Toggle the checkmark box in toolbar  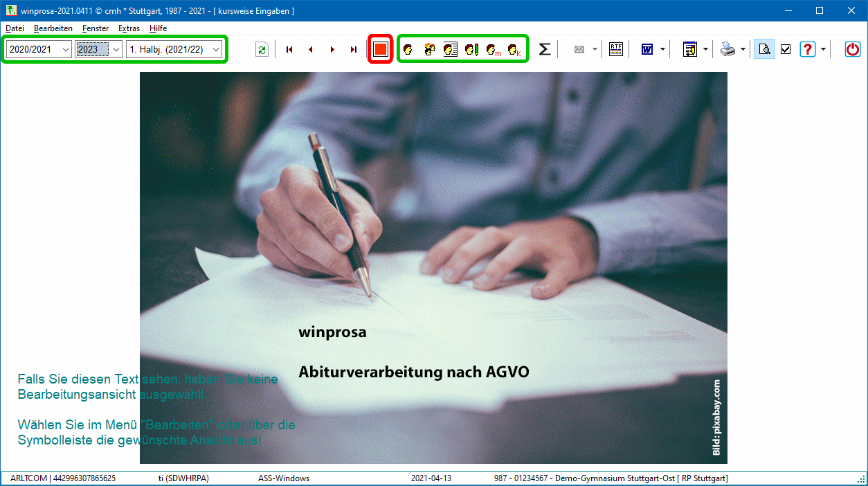coord(786,49)
